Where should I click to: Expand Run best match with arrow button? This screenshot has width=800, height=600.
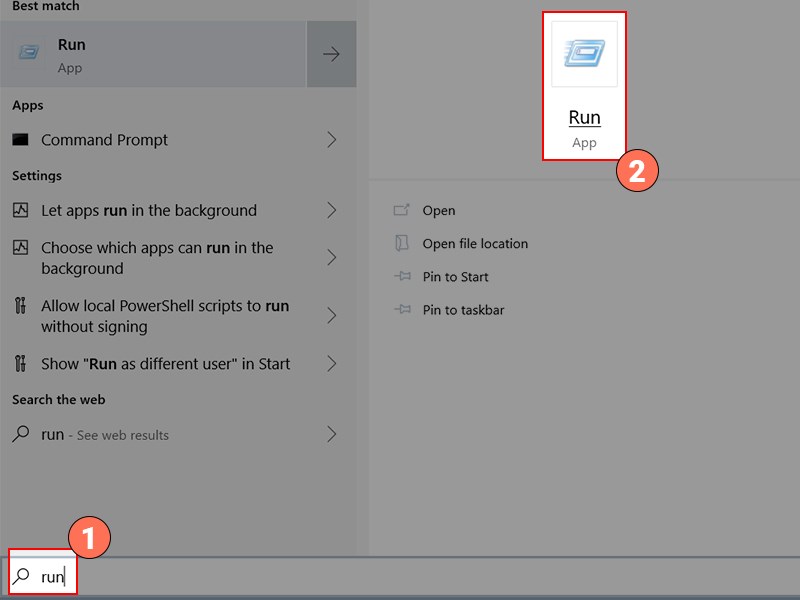pos(332,54)
